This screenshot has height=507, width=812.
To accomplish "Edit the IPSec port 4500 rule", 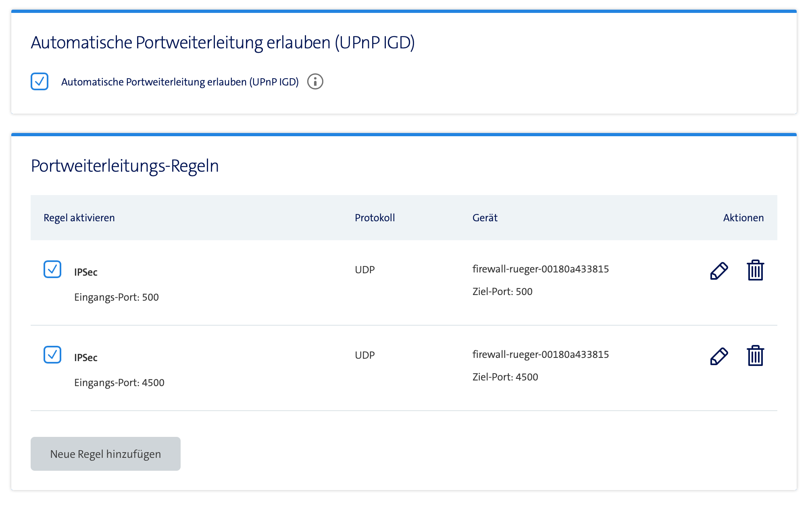I will click(x=719, y=356).
